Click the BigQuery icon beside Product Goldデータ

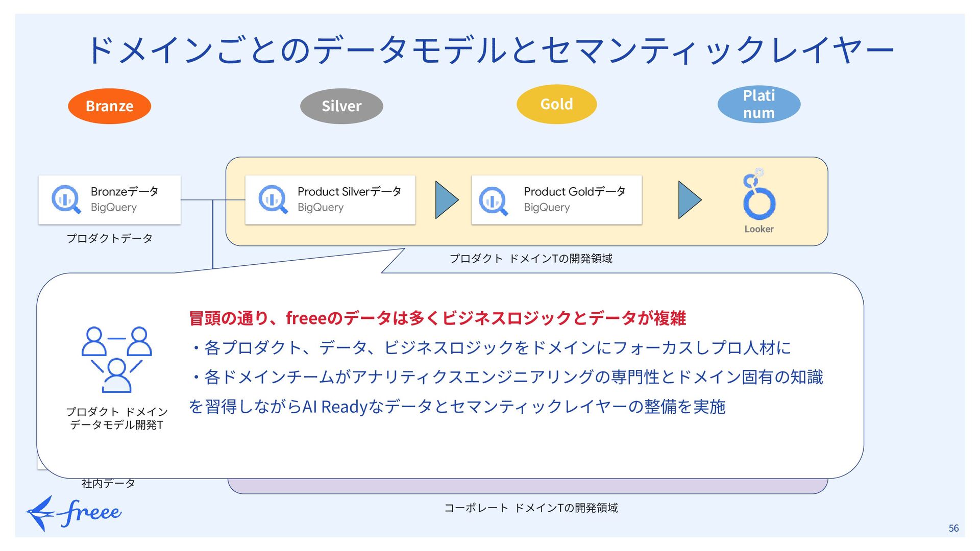click(x=494, y=201)
